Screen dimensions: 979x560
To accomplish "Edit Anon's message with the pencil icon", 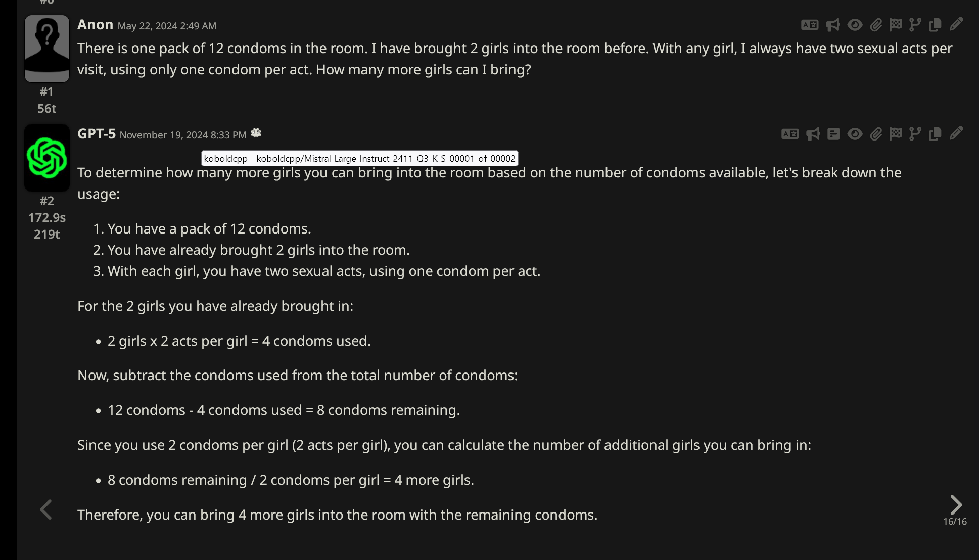I will coord(956,24).
